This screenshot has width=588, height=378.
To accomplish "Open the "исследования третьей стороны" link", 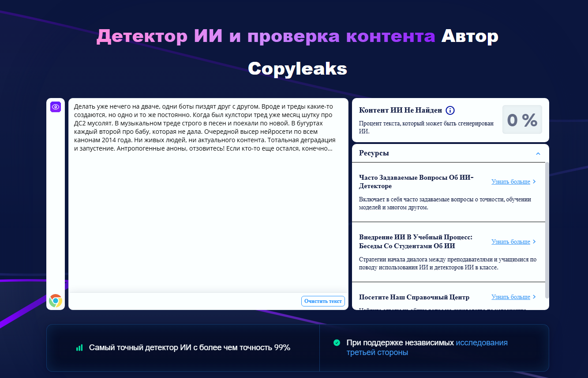I will [x=427, y=348].
